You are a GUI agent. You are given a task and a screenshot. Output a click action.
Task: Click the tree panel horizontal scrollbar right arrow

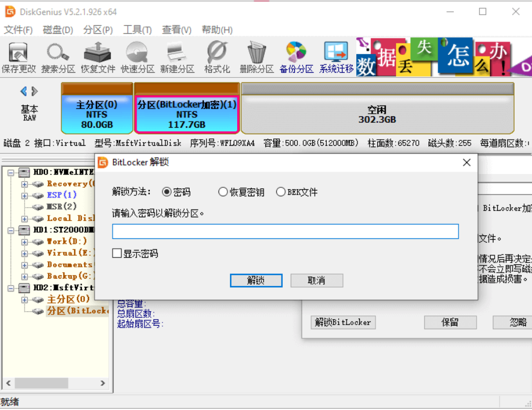102,383
